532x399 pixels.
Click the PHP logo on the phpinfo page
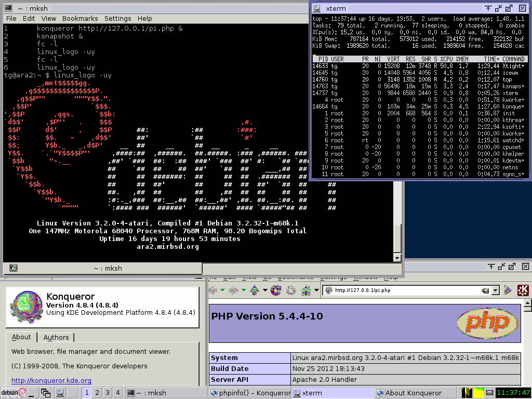pos(487,323)
